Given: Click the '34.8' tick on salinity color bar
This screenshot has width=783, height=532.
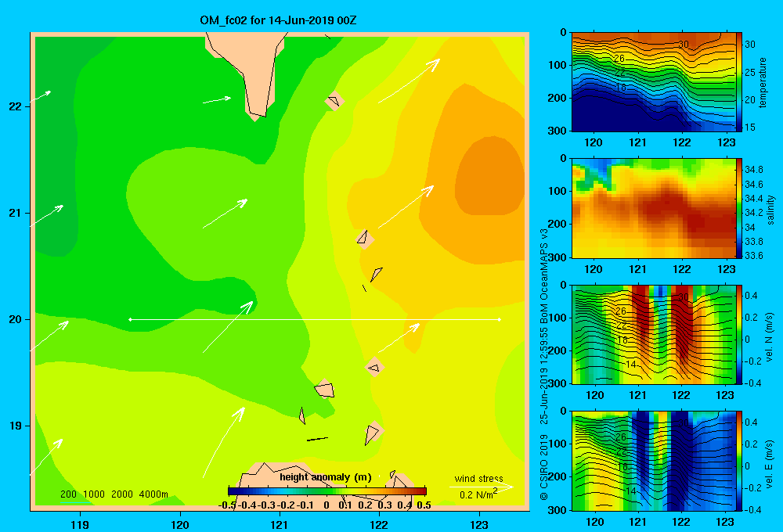Looking at the screenshot, I should (x=753, y=170).
